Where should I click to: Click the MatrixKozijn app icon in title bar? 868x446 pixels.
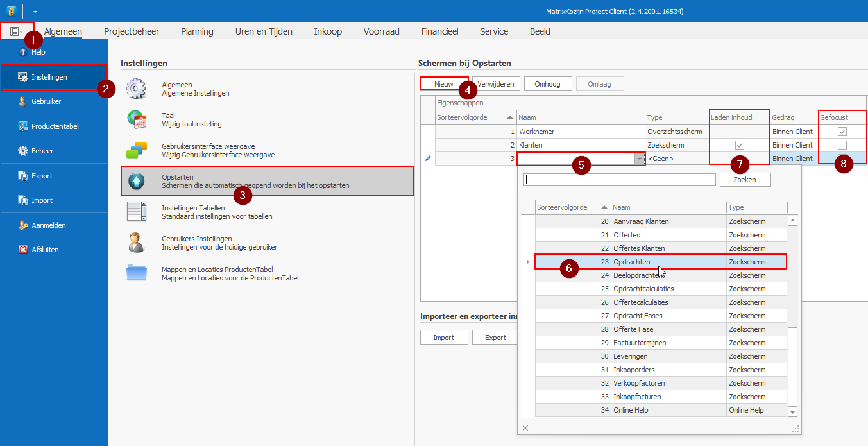[x=11, y=11]
